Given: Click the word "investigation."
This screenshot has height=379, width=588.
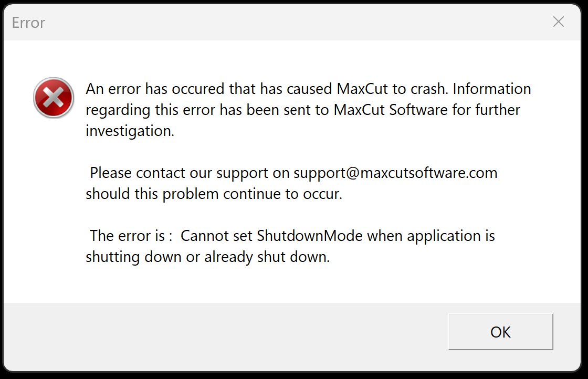Looking at the screenshot, I should [x=130, y=131].
